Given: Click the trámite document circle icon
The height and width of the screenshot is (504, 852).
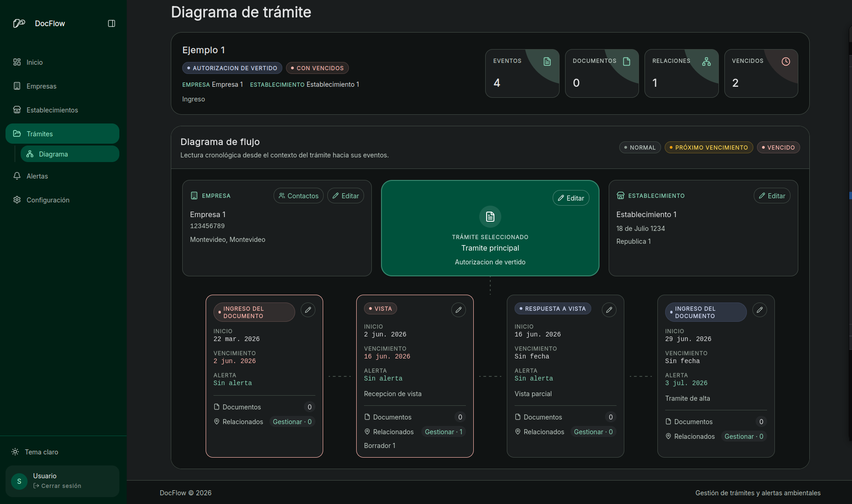Looking at the screenshot, I should click(x=490, y=217).
